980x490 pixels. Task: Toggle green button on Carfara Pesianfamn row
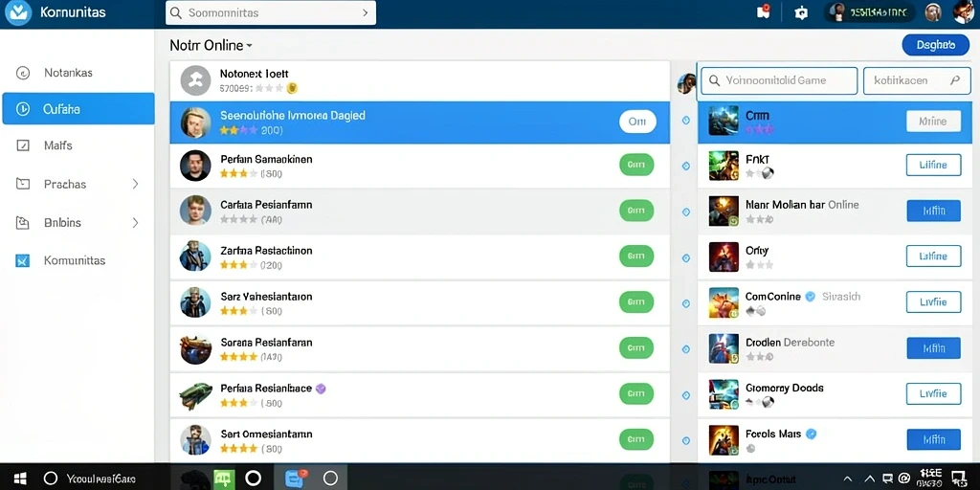point(636,211)
